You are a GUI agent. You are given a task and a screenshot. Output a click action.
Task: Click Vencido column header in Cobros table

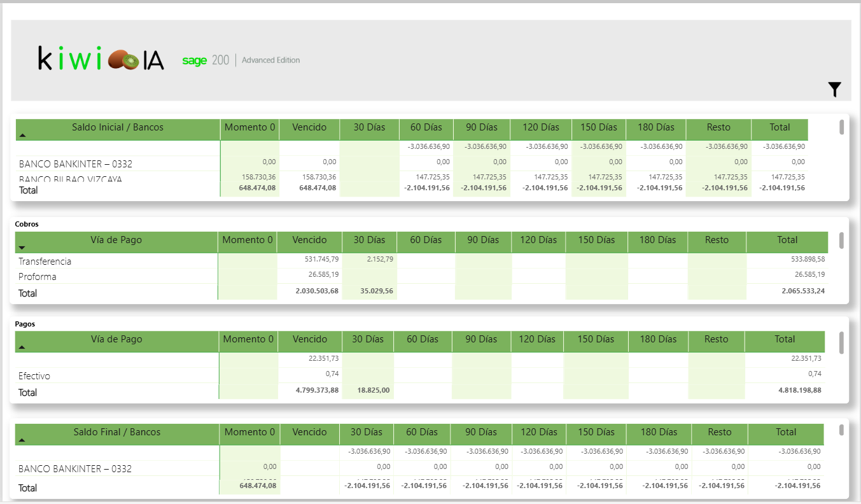tap(309, 240)
